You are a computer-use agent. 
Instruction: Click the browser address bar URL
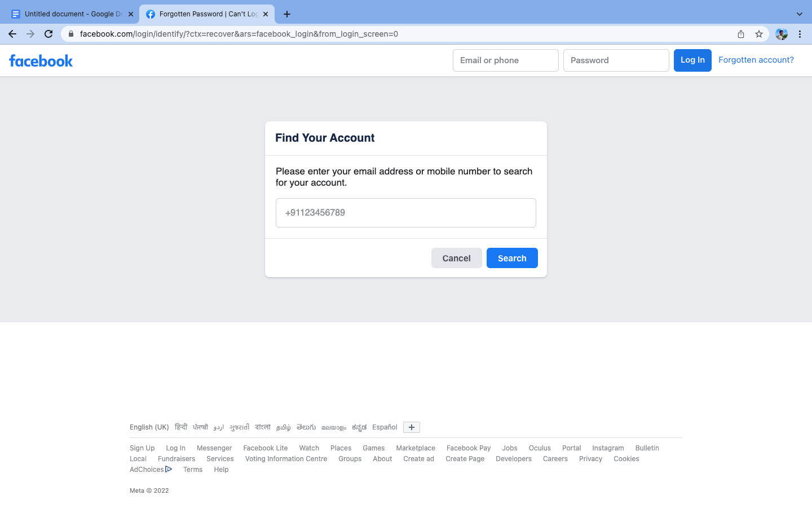(x=239, y=34)
